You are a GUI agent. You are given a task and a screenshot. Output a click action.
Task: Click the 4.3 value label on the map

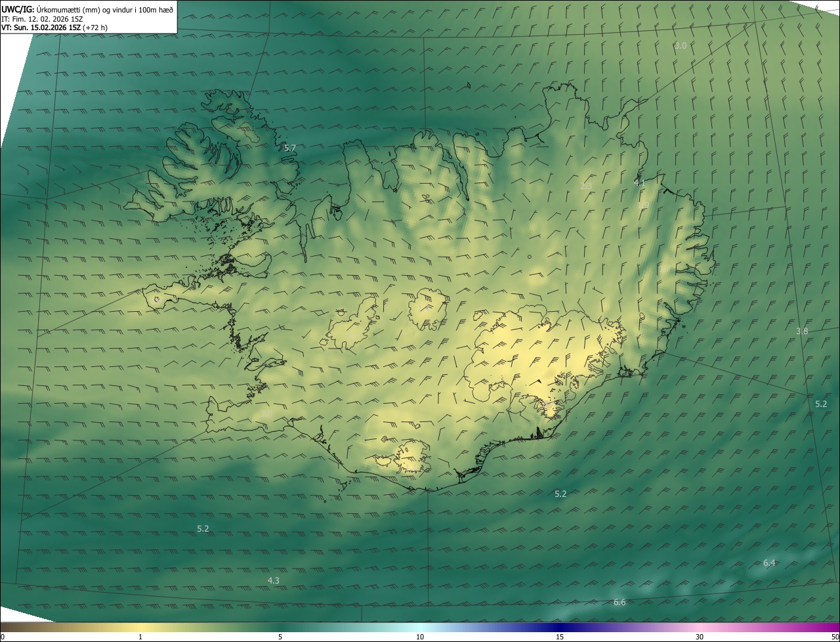[274, 580]
